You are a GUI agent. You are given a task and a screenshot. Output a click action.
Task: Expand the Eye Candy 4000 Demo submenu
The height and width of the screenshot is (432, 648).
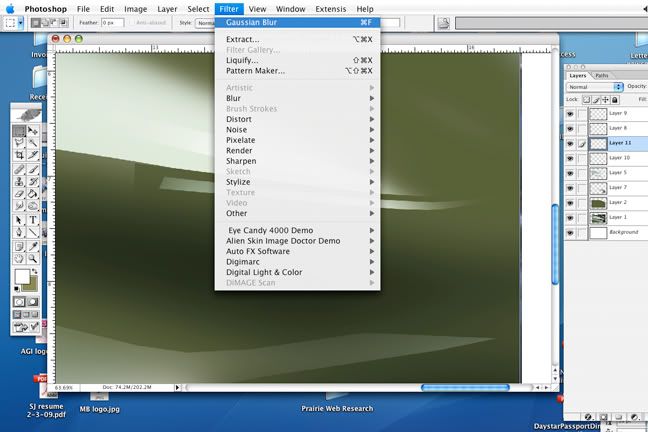[298, 230]
